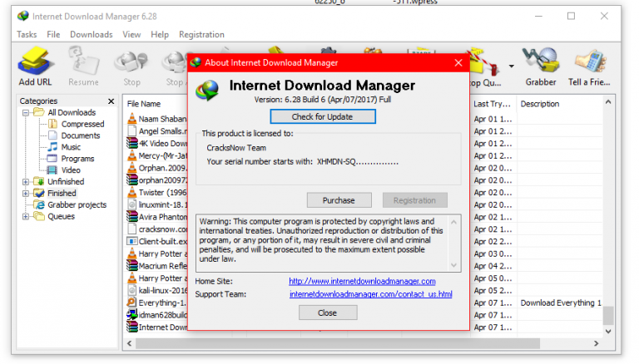Open the View menu
Image resolution: width=639 pixels, height=364 pixels.
pyautogui.click(x=131, y=35)
